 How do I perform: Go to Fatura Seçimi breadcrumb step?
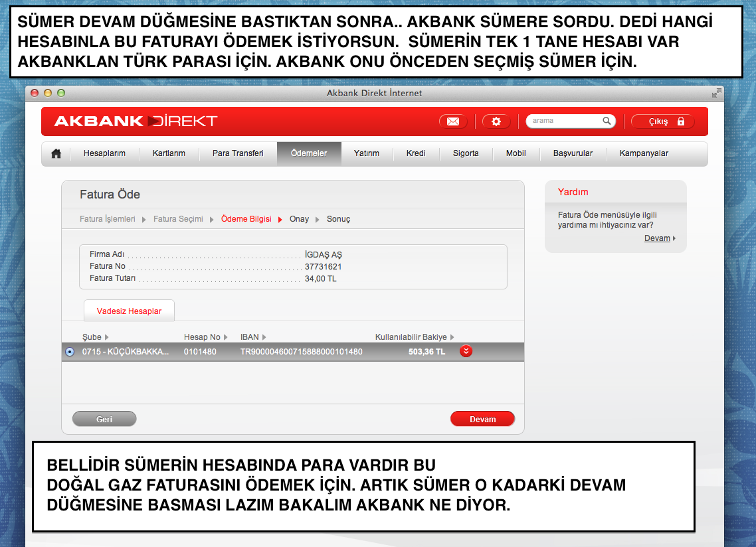179,219
